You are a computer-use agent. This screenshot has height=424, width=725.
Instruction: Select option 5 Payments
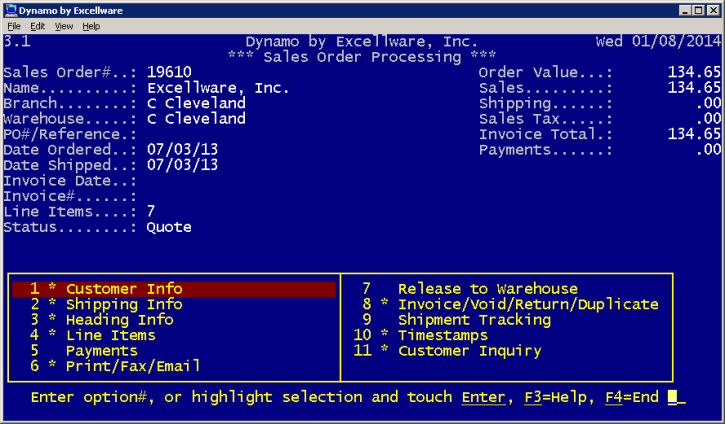click(x=84, y=351)
